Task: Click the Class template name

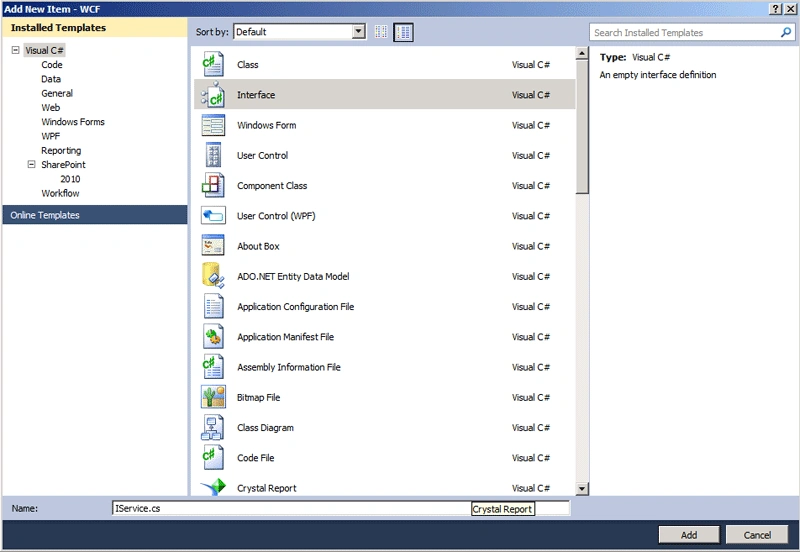Action: click(247, 65)
